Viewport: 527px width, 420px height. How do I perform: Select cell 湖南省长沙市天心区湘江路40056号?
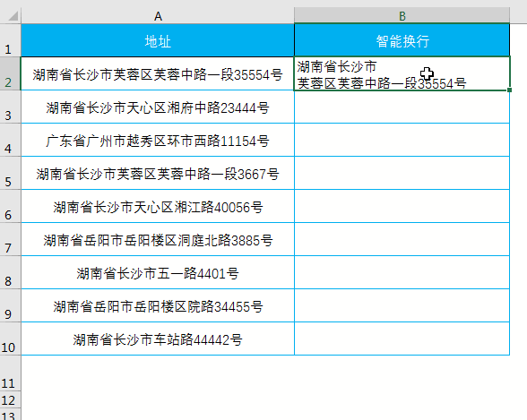tap(158, 206)
